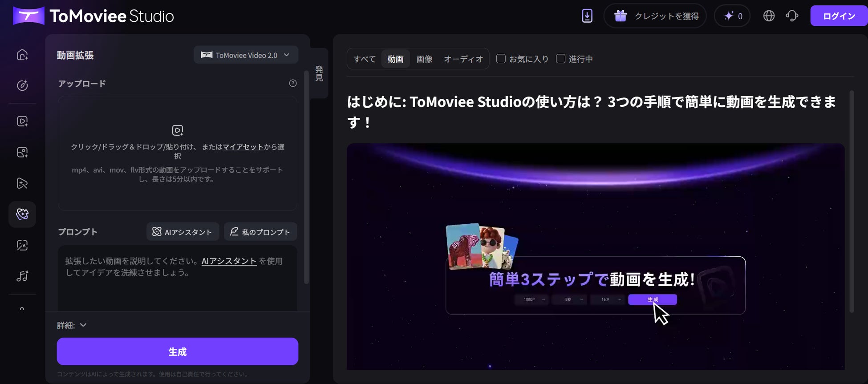The height and width of the screenshot is (384, 868).
Task: Click the purple 生成 button
Action: [178, 352]
